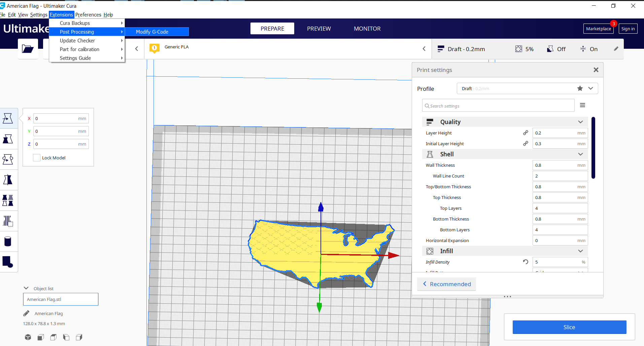Viewport: 644px width, 346px height.
Task: Expand the Update Checker submenu
Action: click(87, 40)
